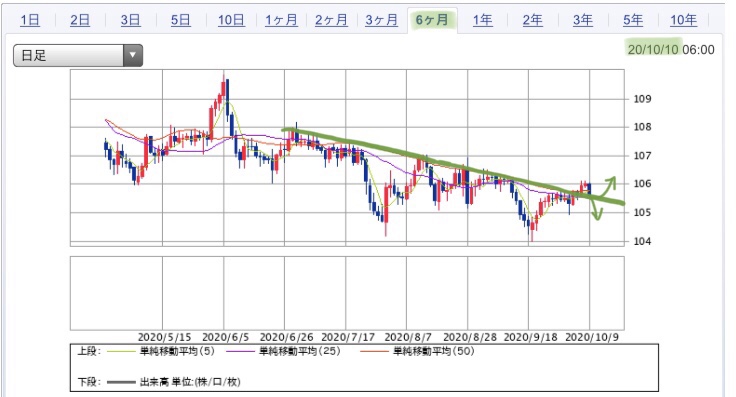Show the 3年 chart range
The height and width of the screenshot is (397, 736).
coord(583,20)
